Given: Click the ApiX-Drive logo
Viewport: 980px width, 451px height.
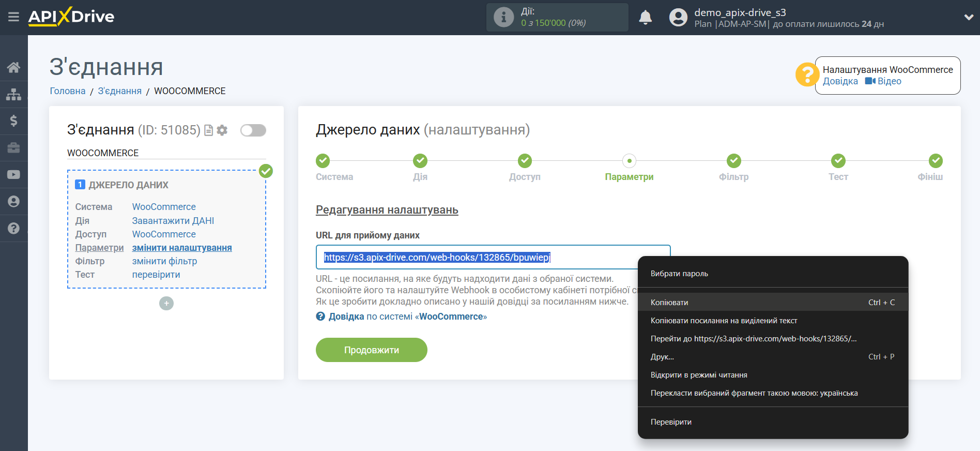Looking at the screenshot, I should click(x=71, y=17).
